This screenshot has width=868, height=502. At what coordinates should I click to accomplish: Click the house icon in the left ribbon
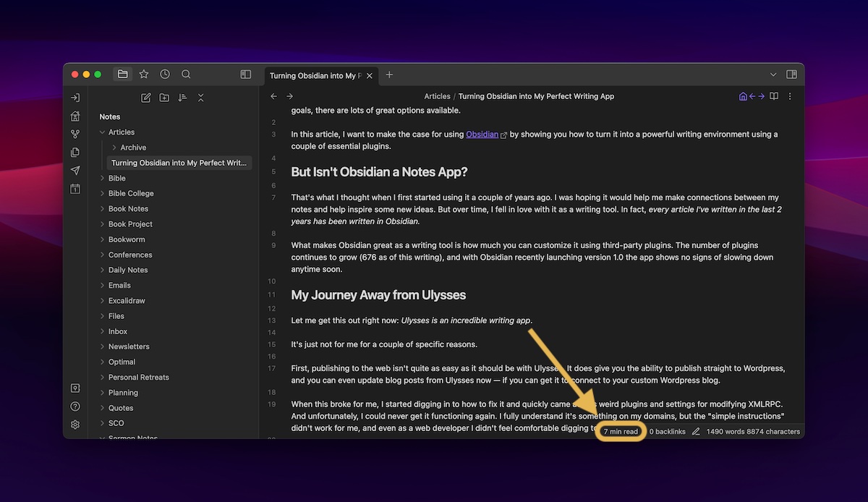(x=75, y=116)
